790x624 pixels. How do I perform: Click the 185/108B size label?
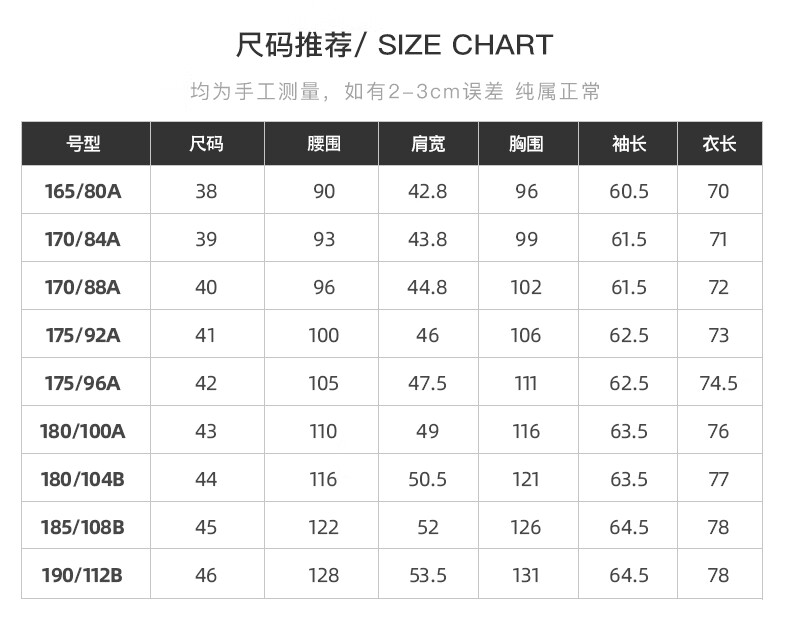point(83,527)
